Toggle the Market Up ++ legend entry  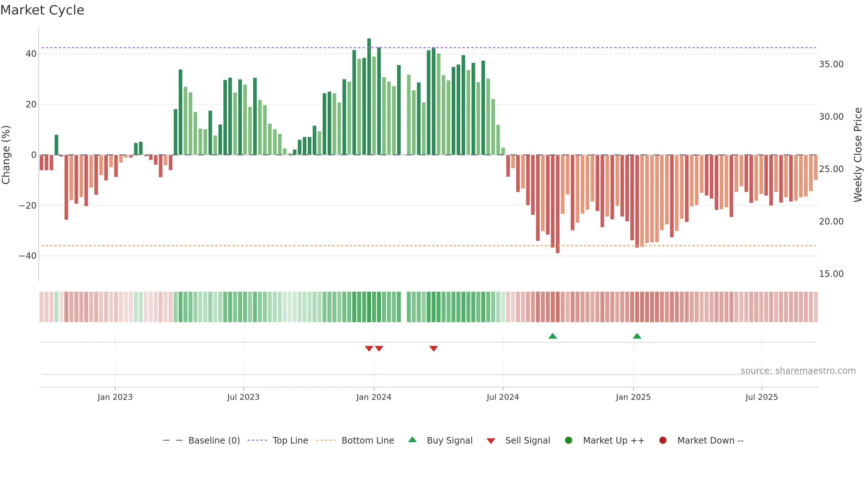tap(604, 440)
